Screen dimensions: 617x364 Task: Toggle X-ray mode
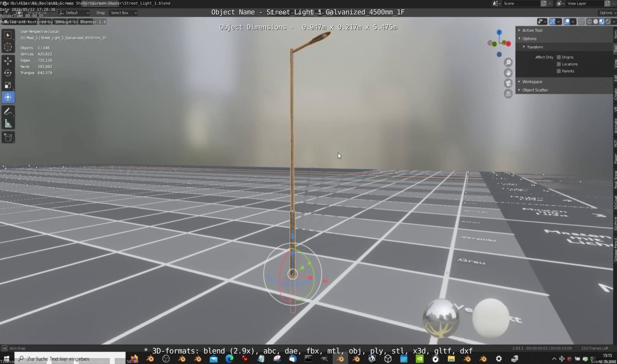[581, 22]
